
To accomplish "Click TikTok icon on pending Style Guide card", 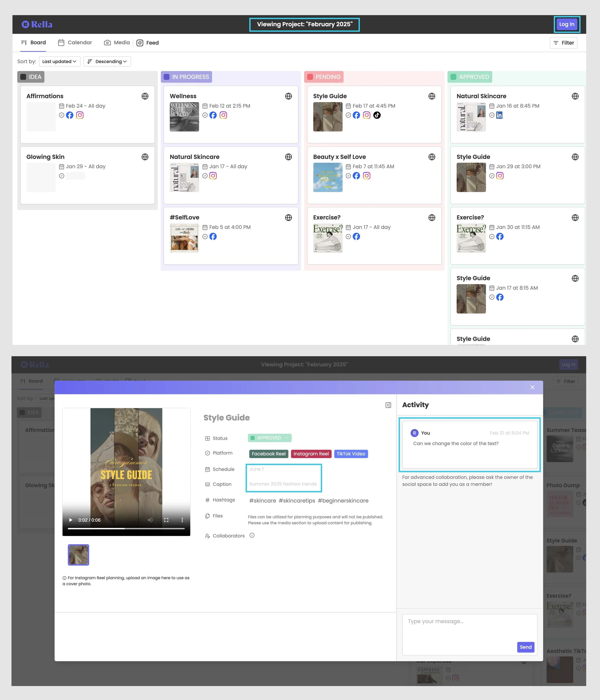I will tap(377, 115).
